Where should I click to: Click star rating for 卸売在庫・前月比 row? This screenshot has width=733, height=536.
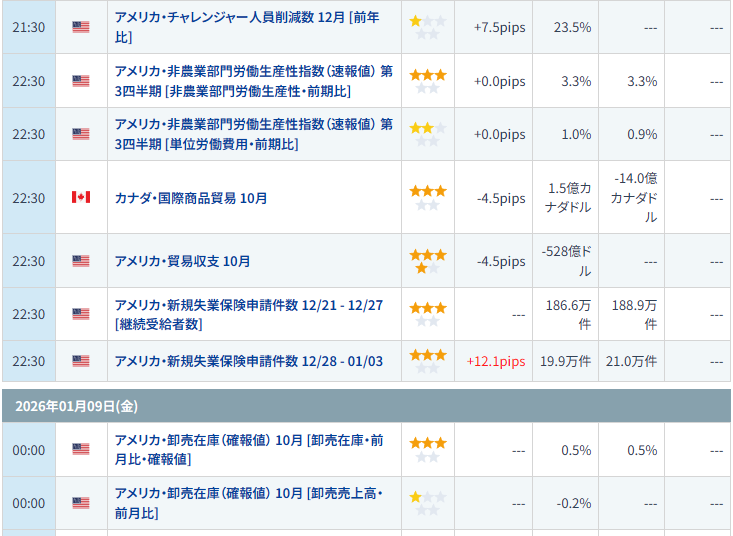428,450
